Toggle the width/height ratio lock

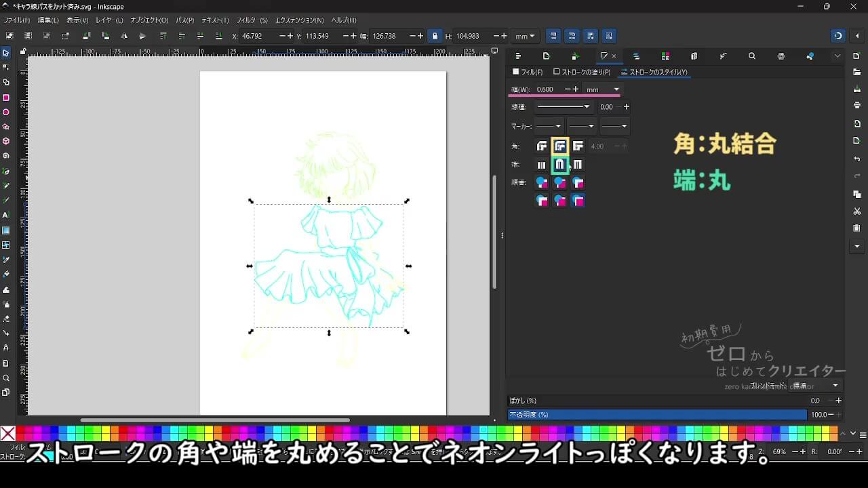click(435, 36)
